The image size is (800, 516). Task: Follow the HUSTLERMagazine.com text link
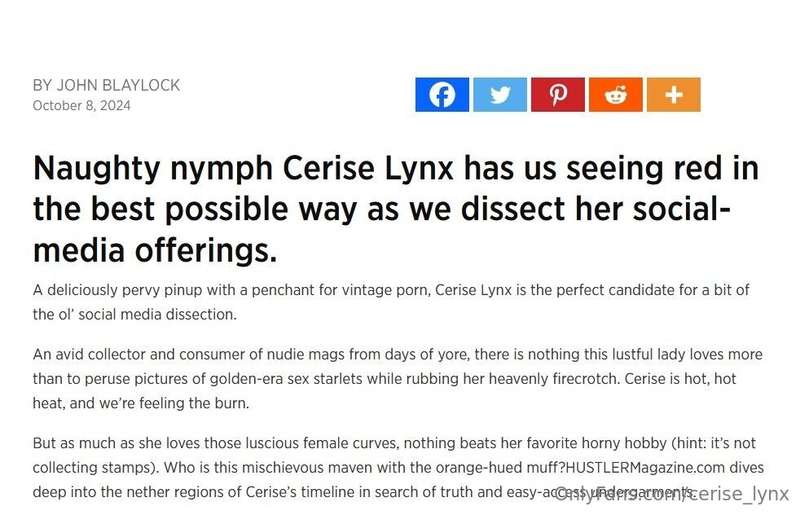tap(645, 468)
